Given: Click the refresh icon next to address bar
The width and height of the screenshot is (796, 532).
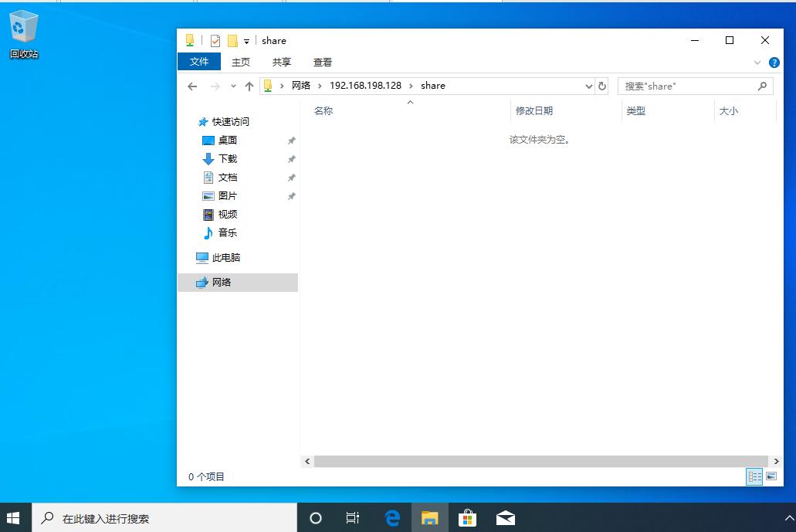Looking at the screenshot, I should [x=603, y=86].
